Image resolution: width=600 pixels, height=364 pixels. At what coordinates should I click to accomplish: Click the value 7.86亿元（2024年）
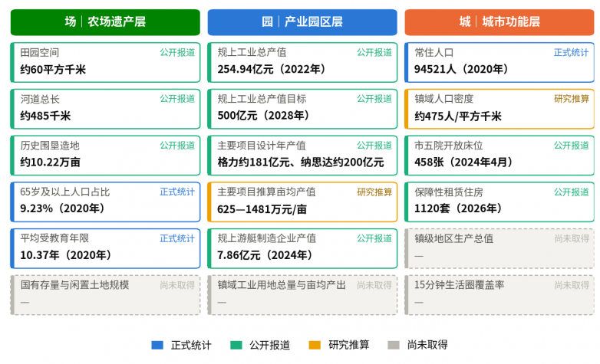(x=266, y=255)
